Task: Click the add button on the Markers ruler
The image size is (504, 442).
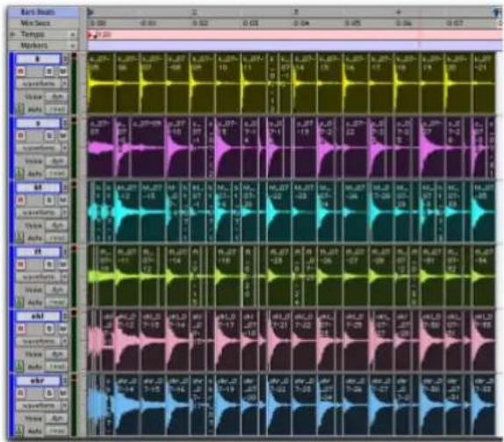Action: (x=73, y=46)
